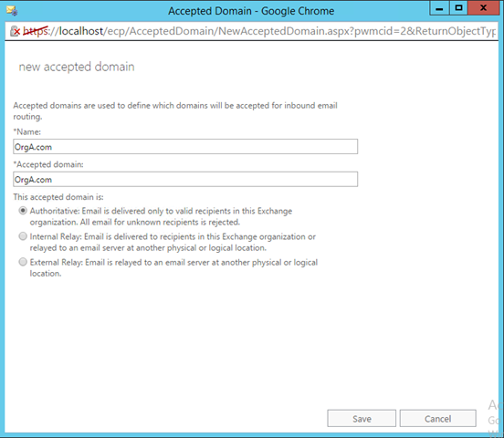Click the browser address bar URL

point(259,31)
